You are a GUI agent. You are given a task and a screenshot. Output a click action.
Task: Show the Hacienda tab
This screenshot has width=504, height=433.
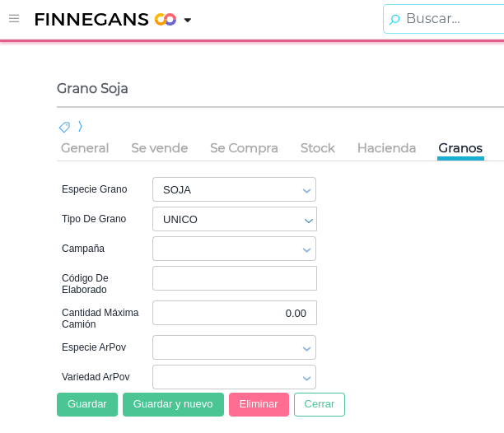click(x=386, y=148)
